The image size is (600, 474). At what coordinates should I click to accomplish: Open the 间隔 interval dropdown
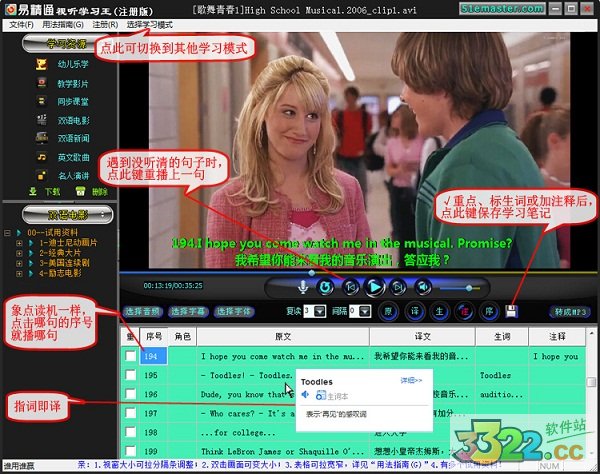[x=365, y=311]
